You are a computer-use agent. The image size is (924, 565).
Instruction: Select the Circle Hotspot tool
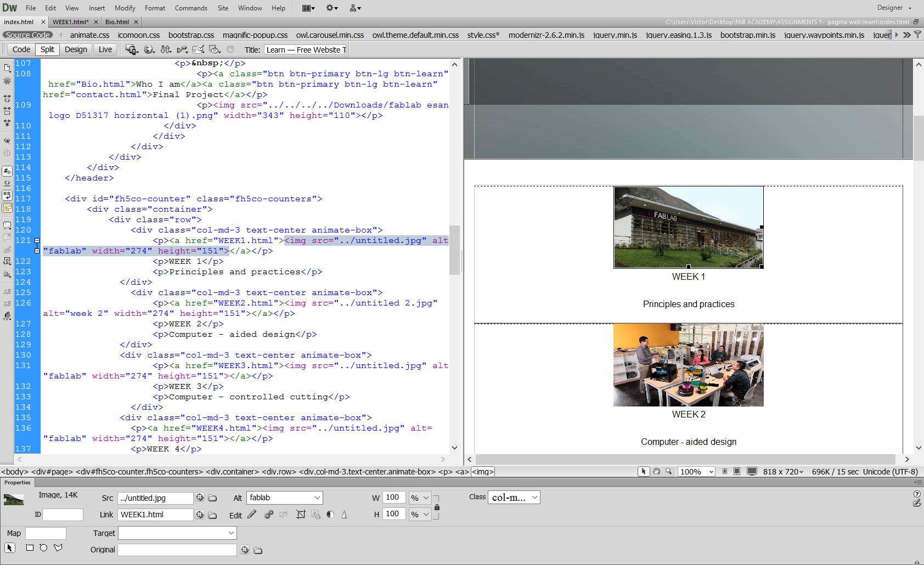click(x=43, y=547)
